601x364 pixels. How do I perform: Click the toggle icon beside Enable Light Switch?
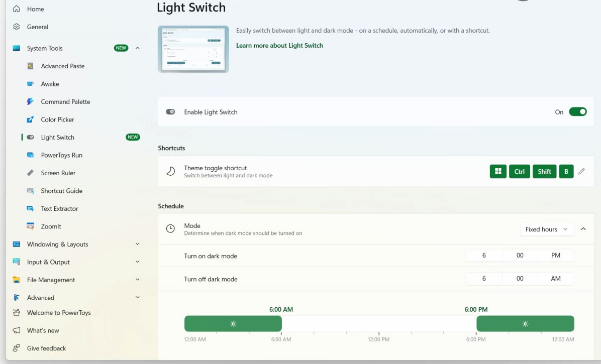pyautogui.click(x=170, y=112)
